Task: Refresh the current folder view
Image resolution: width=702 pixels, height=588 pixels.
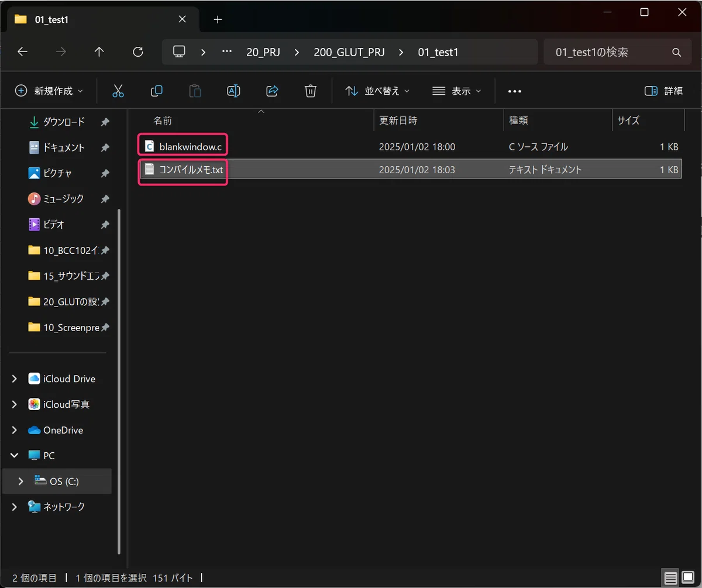Action: 138,52
